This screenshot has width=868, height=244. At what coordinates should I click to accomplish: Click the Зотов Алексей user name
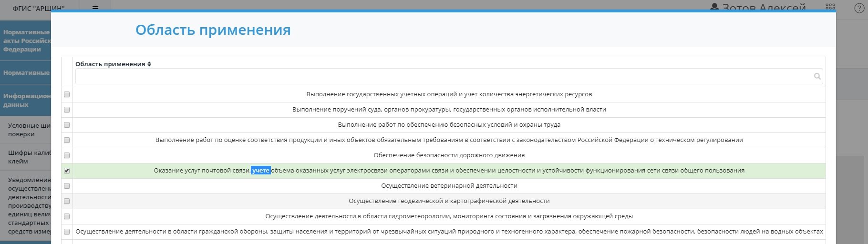(x=764, y=7)
